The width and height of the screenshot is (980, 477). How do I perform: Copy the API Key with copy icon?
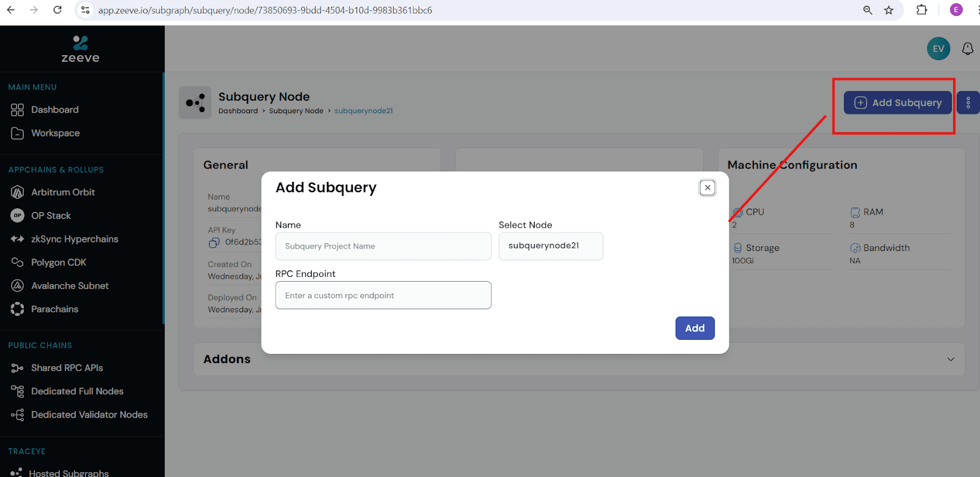click(x=214, y=242)
